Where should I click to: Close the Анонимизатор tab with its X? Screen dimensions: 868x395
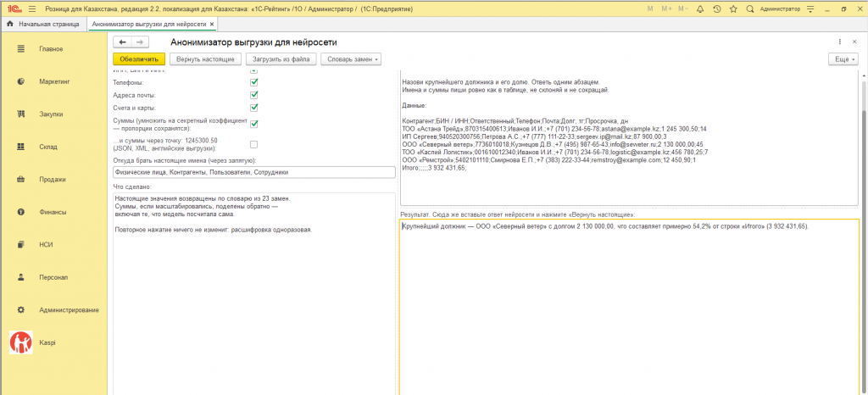(211, 25)
